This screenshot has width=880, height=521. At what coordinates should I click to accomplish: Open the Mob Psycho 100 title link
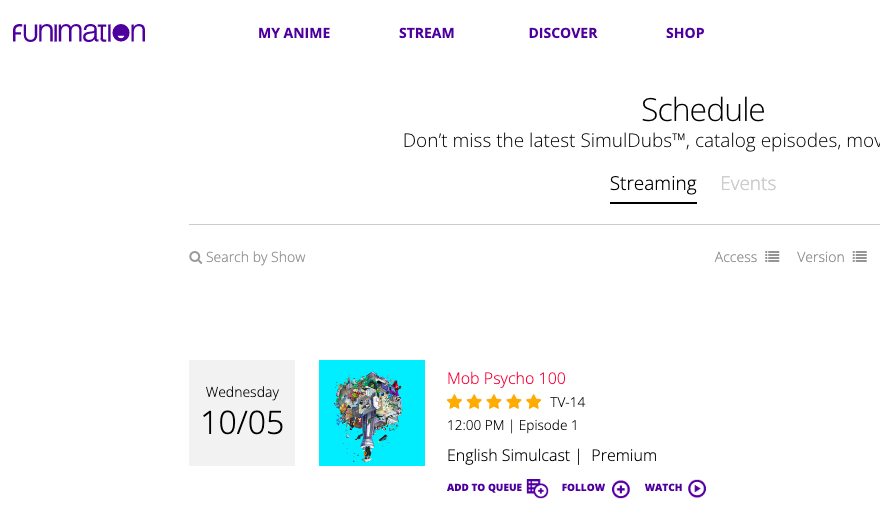click(506, 378)
